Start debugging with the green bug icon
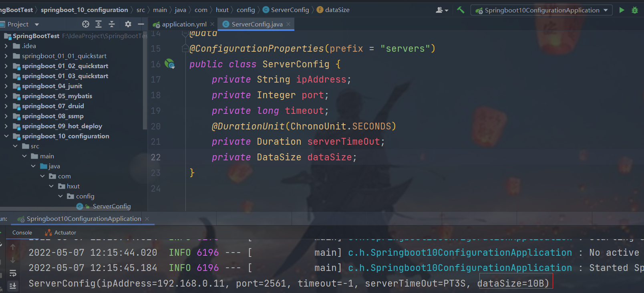Screen dimensions: 644x293 point(635,10)
